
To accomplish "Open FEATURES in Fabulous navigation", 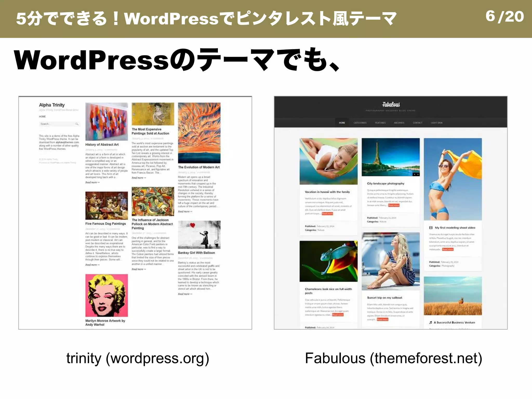I will tap(380, 123).
